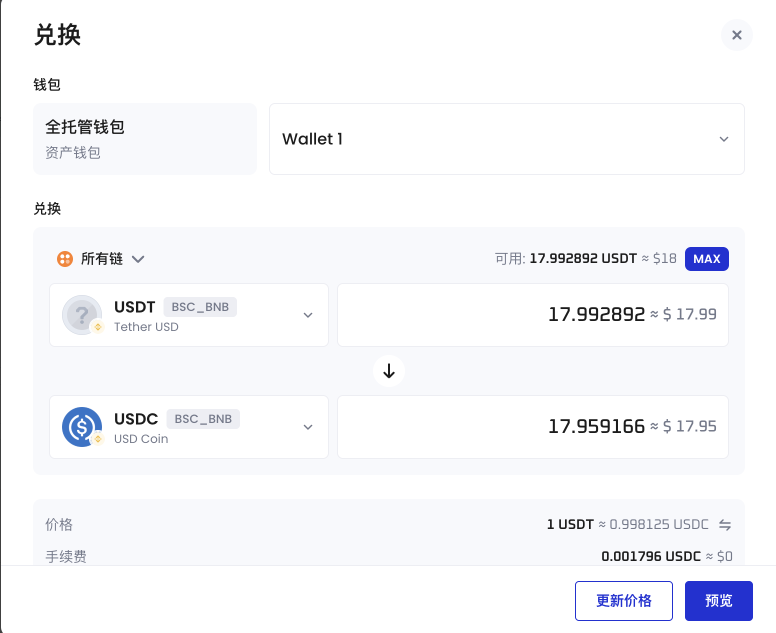Click the 手续费 label
The width and height of the screenshot is (776, 633).
pos(66,557)
